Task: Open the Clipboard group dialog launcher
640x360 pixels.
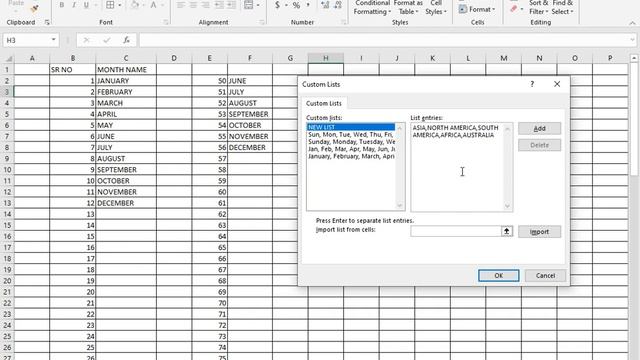Action: click(47, 22)
